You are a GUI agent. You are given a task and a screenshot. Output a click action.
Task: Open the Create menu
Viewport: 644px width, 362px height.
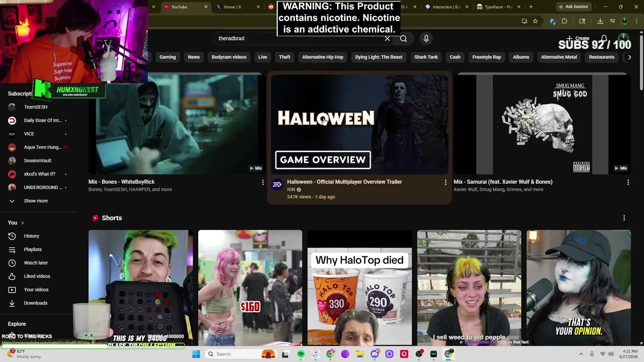(x=578, y=38)
